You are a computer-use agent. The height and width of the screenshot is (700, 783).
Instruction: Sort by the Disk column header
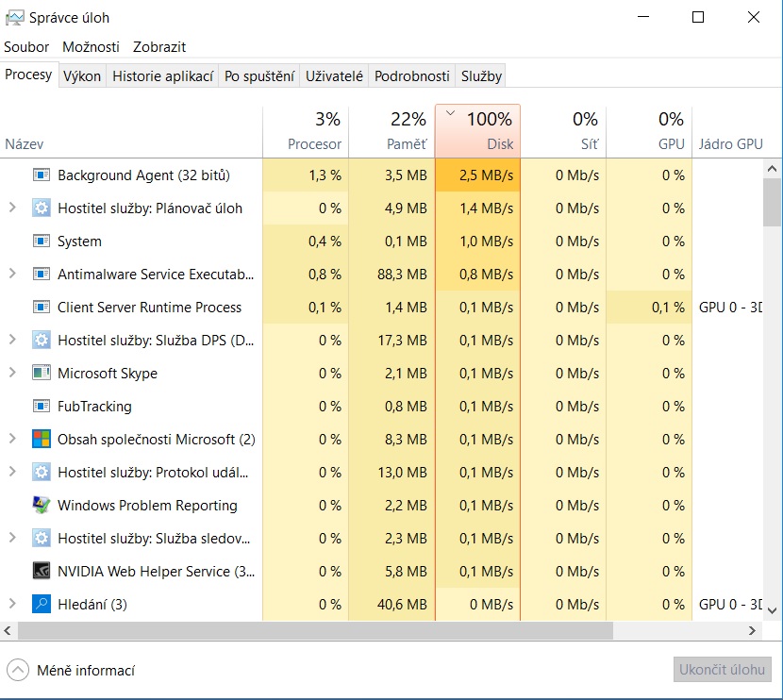477,132
